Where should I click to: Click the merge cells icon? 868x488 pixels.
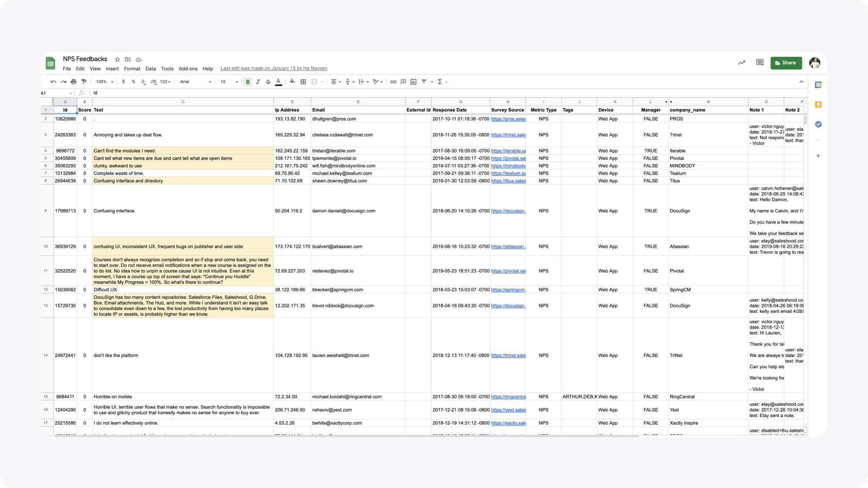pyautogui.click(x=314, y=82)
